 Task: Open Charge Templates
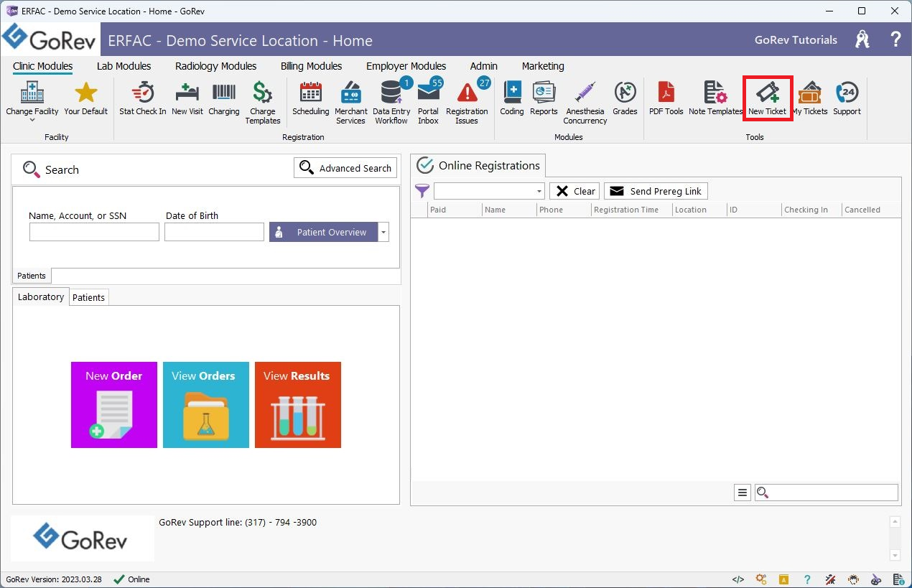coord(262,102)
